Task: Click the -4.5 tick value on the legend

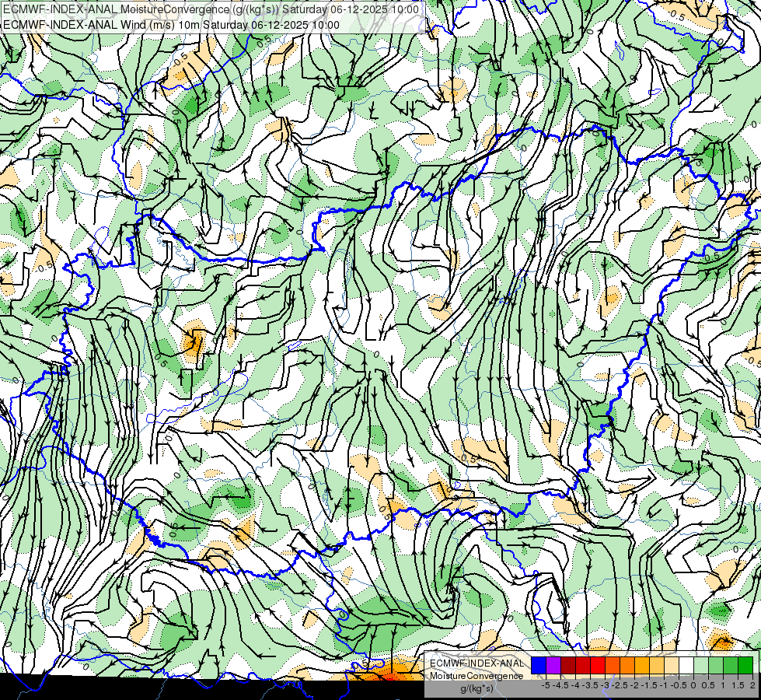Action: coord(561,685)
